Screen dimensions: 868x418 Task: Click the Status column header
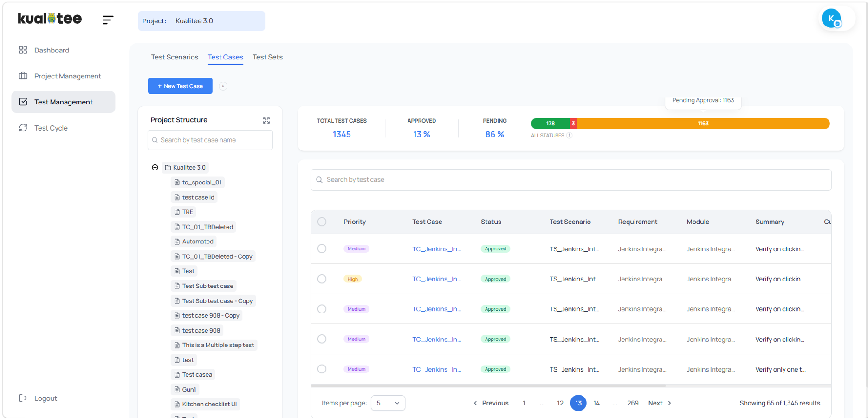491,222
